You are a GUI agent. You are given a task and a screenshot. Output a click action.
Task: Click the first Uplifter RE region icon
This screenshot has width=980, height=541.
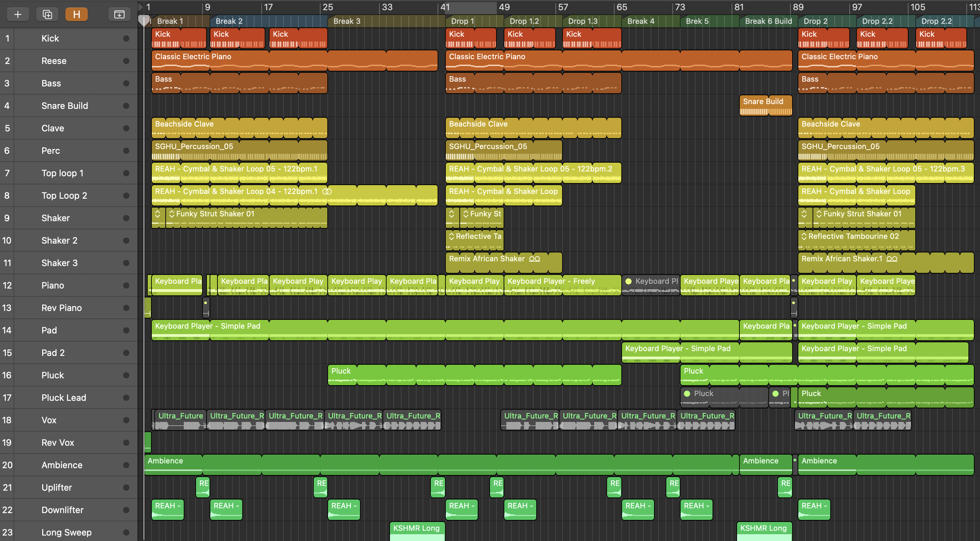(x=203, y=487)
